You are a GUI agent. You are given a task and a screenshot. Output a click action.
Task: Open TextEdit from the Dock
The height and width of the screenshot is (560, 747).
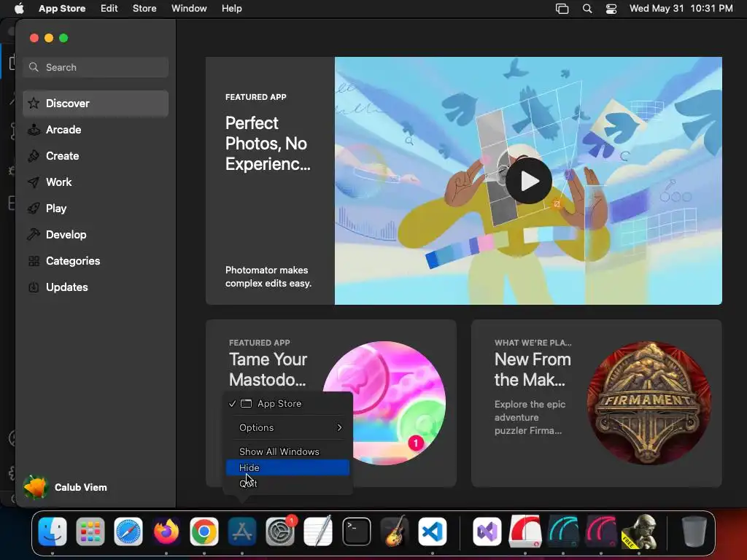(318, 531)
